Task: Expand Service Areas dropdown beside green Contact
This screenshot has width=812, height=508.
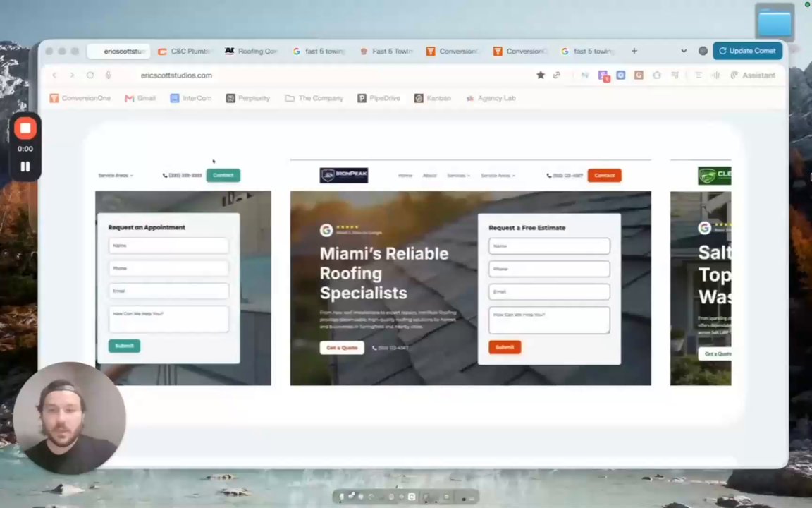Action: click(116, 175)
